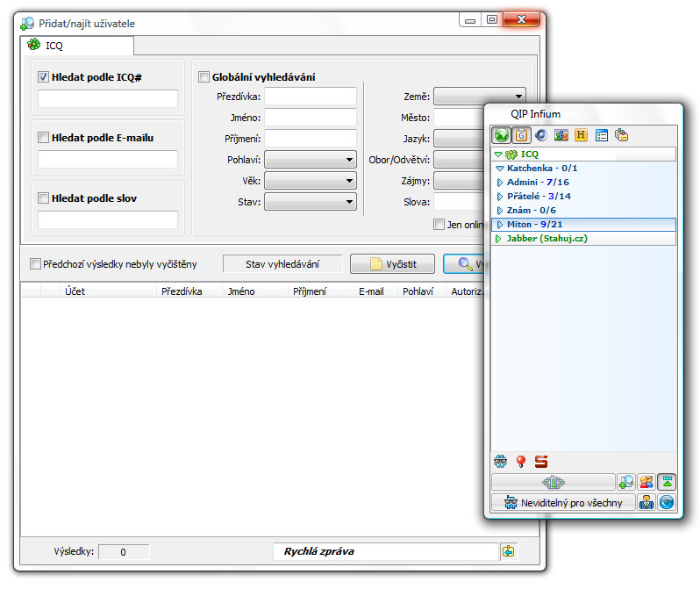Click the three-people contacts icon in QIP toolbar

[x=561, y=135]
